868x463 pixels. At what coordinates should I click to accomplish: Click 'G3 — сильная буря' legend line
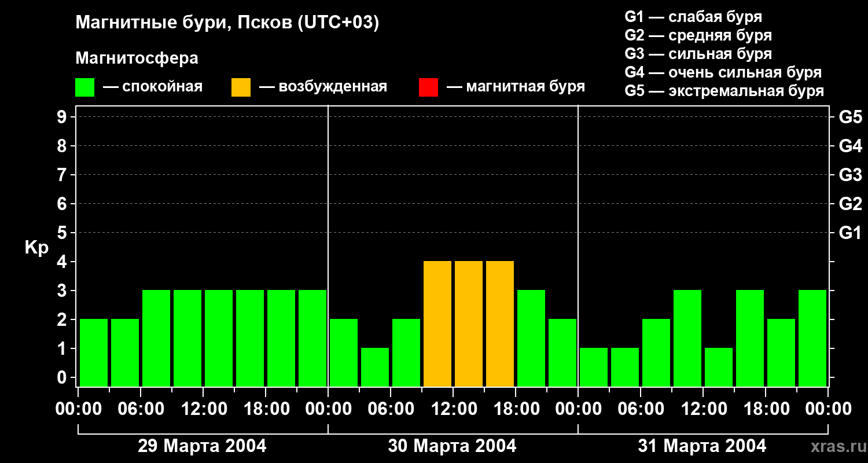698,54
